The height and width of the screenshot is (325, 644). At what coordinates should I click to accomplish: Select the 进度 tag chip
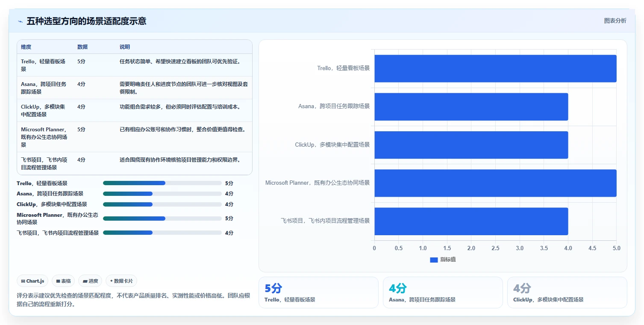90,281
